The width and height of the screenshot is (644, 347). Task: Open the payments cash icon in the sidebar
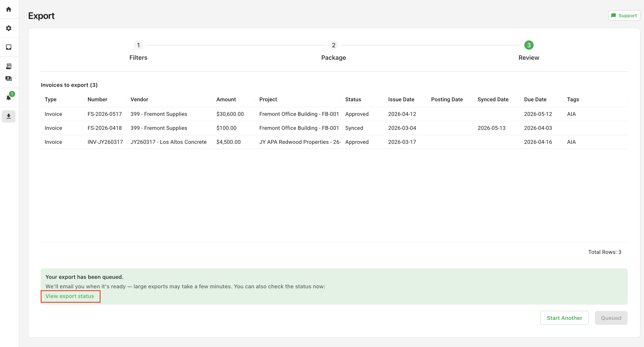(9, 78)
